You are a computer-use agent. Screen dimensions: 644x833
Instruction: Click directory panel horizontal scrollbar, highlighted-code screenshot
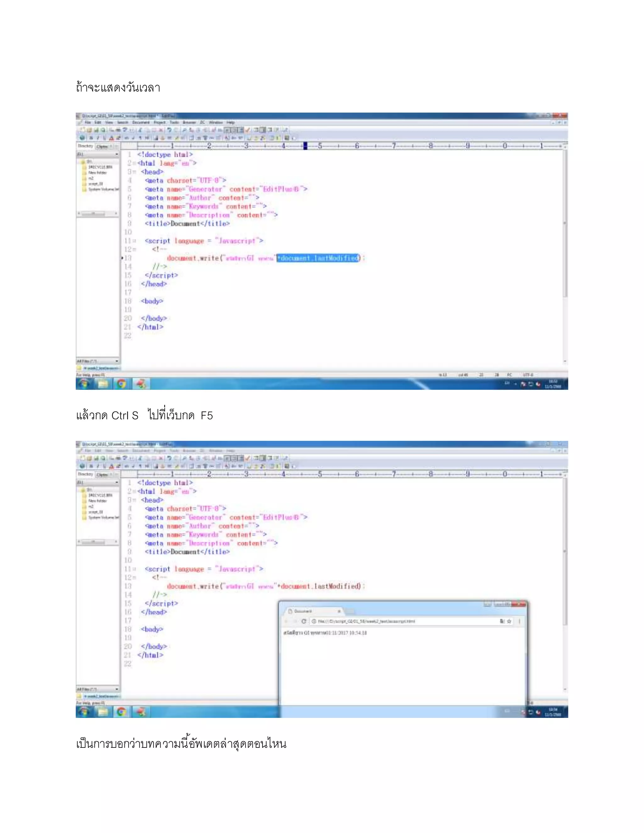tap(98, 213)
